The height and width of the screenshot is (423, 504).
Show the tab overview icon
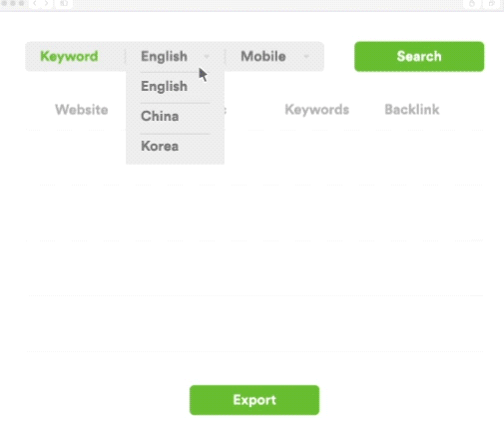(x=492, y=4)
